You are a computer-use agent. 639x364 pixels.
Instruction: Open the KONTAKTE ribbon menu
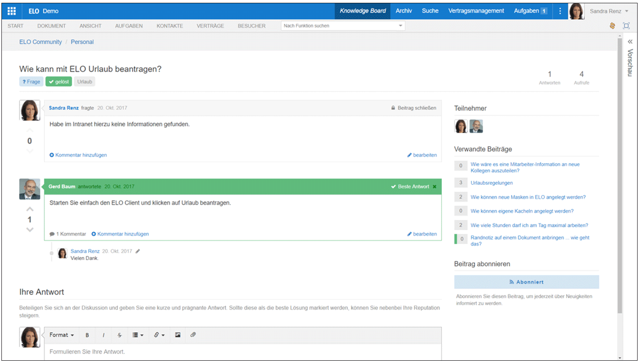(170, 26)
